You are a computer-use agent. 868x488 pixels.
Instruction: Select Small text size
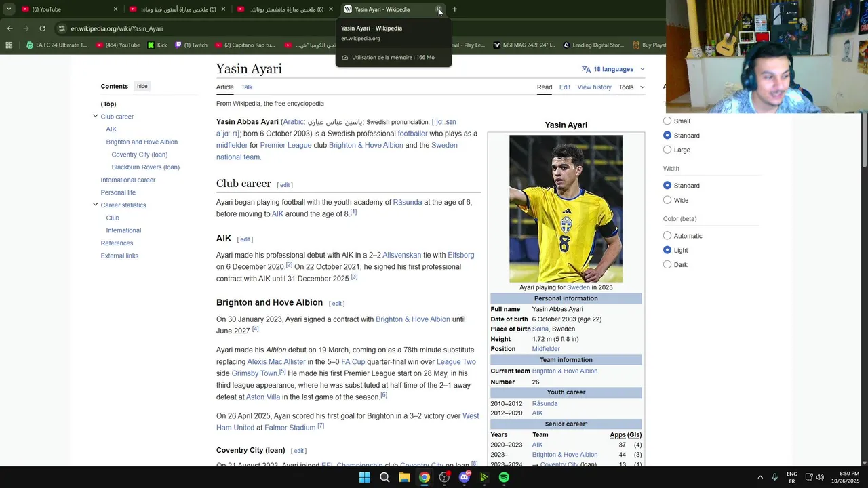click(667, 121)
